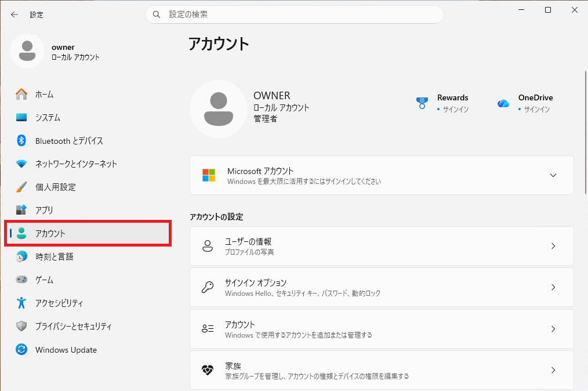Select 個人用設定 in sidebar

coord(88,187)
